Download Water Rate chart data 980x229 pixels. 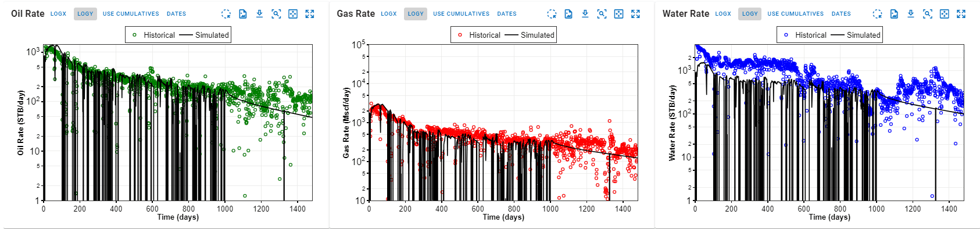coord(911,13)
